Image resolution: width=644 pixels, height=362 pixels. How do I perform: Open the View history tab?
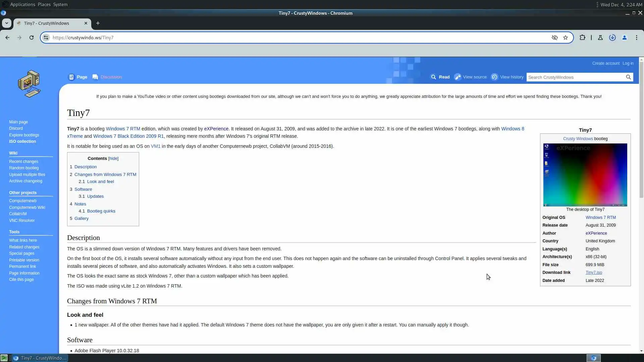512,77
